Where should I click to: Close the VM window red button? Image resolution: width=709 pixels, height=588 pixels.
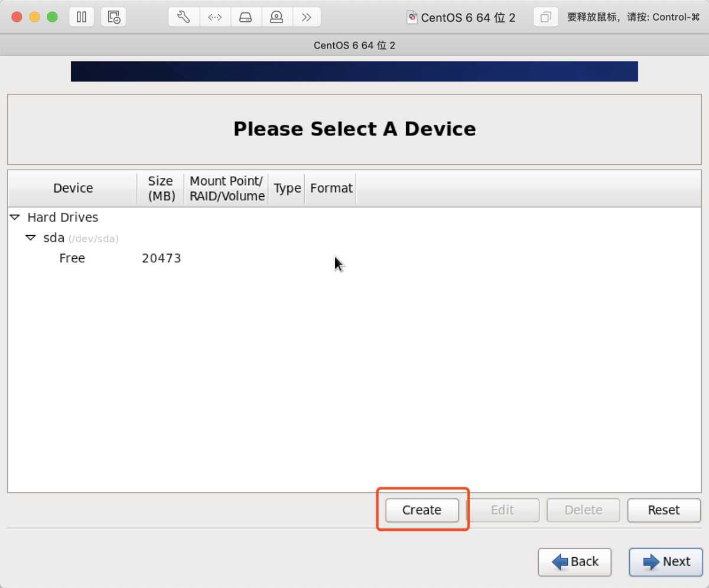[x=17, y=17]
